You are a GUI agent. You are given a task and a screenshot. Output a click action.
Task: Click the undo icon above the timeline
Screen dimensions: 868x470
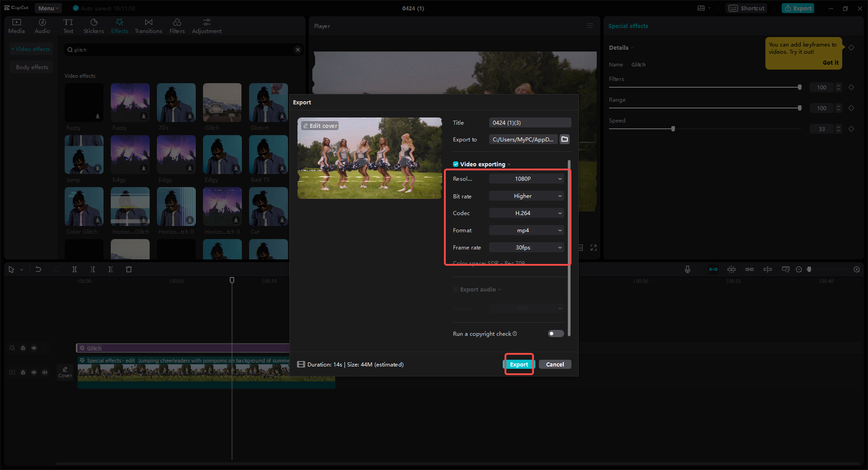click(x=38, y=269)
